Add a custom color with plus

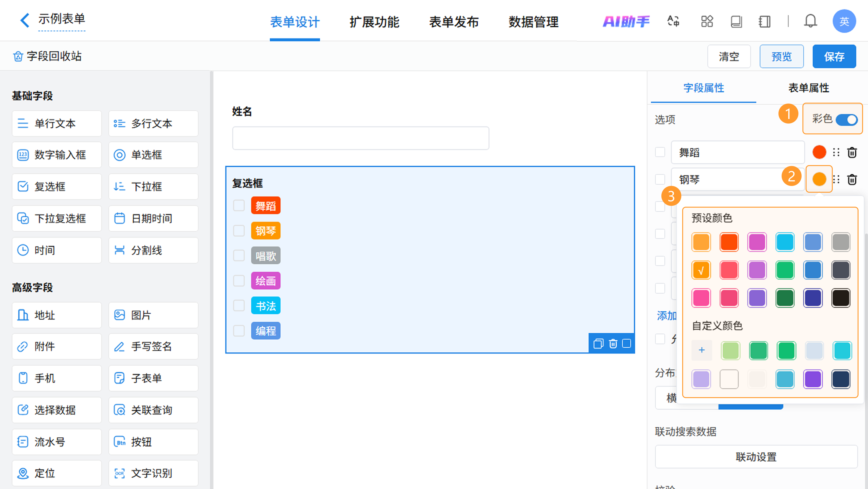pyautogui.click(x=702, y=350)
